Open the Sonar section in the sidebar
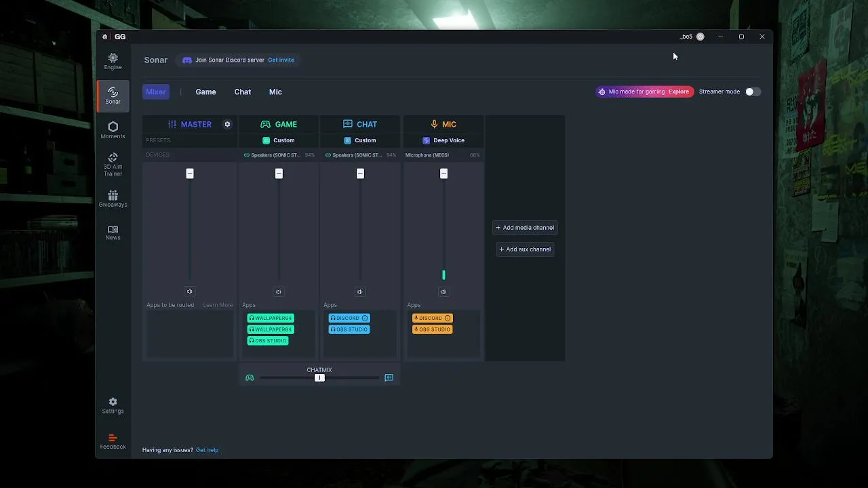The height and width of the screenshot is (488, 868). (113, 96)
